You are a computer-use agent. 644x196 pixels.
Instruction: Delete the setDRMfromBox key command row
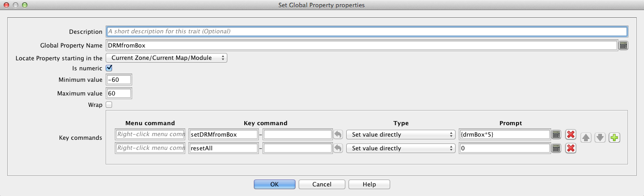[x=570, y=134]
